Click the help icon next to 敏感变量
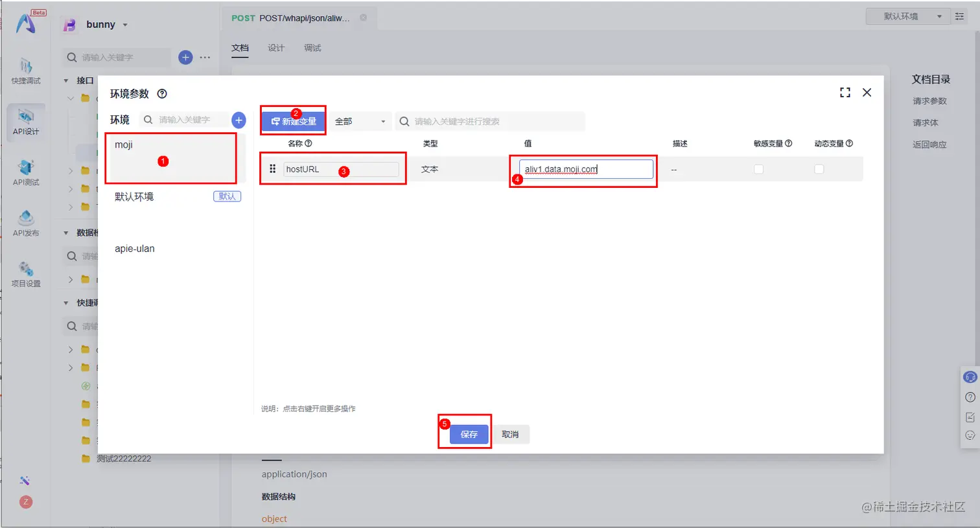The image size is (980, 528). [788, 143]
